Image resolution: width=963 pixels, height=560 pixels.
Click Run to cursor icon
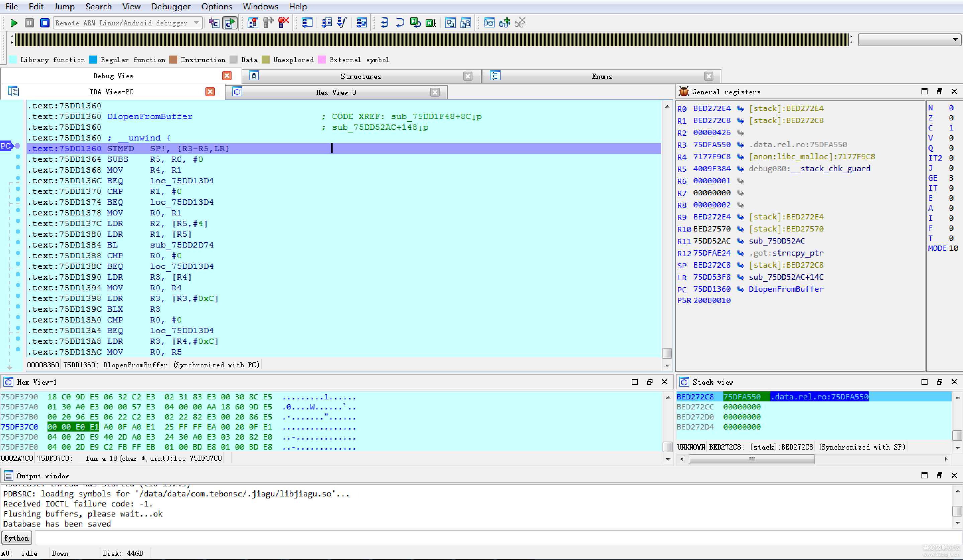[x=431, y=23]
